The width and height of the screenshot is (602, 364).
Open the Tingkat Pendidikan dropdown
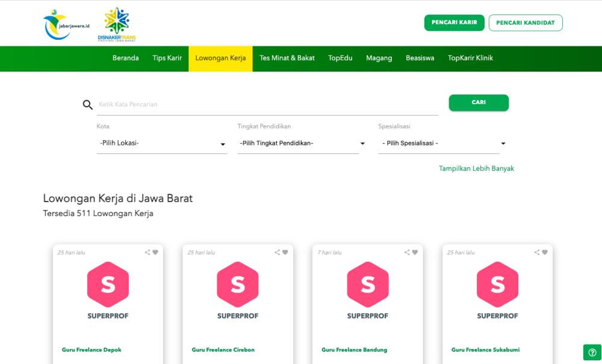coord(302,143)
